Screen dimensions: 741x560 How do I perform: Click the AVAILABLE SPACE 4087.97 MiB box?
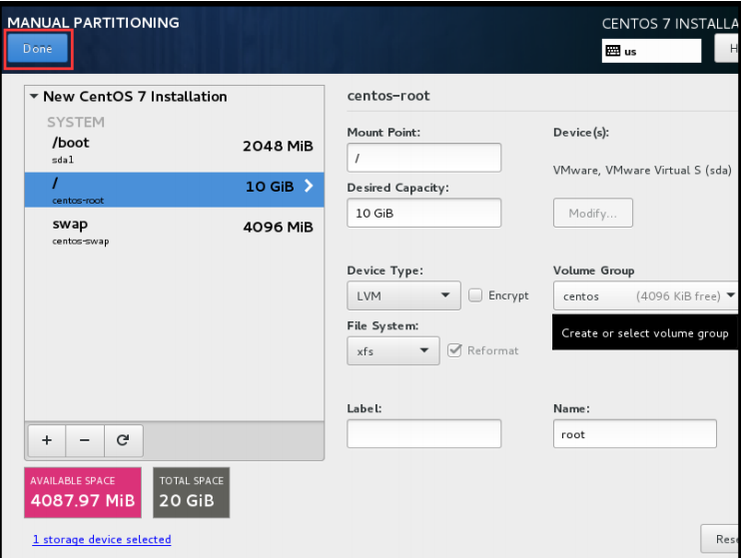pyautogui.click(x=83, y=492)
